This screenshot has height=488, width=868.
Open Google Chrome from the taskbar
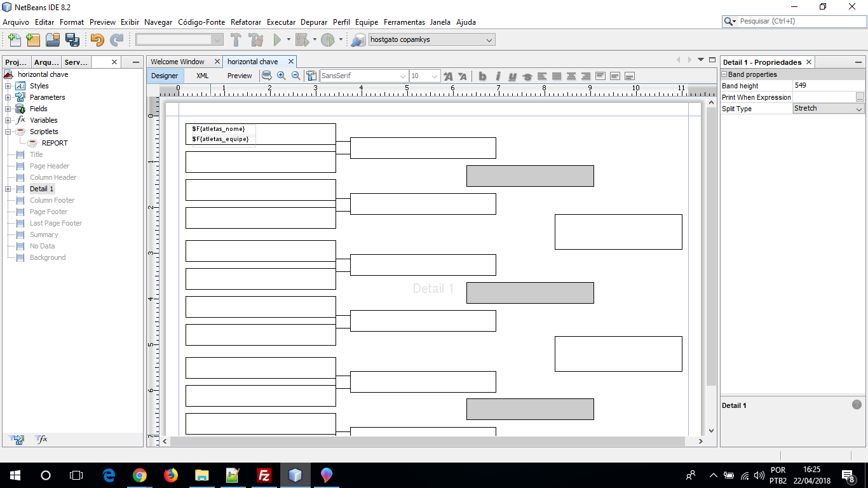tap(140, 475)
